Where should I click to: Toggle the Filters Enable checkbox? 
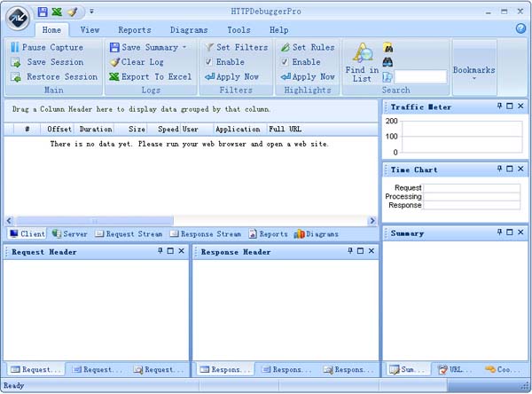click(208, 62)
